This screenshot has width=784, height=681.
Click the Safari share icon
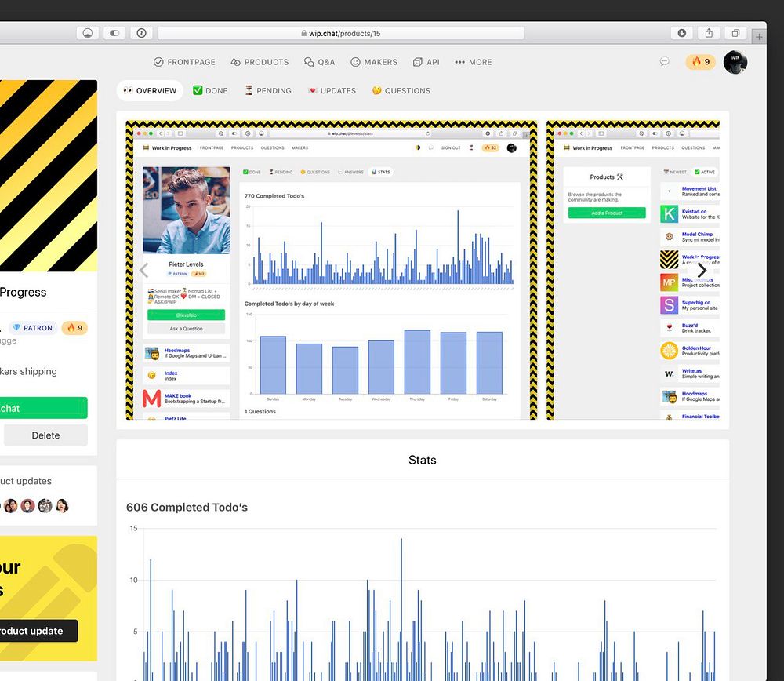tap(709, 33)
